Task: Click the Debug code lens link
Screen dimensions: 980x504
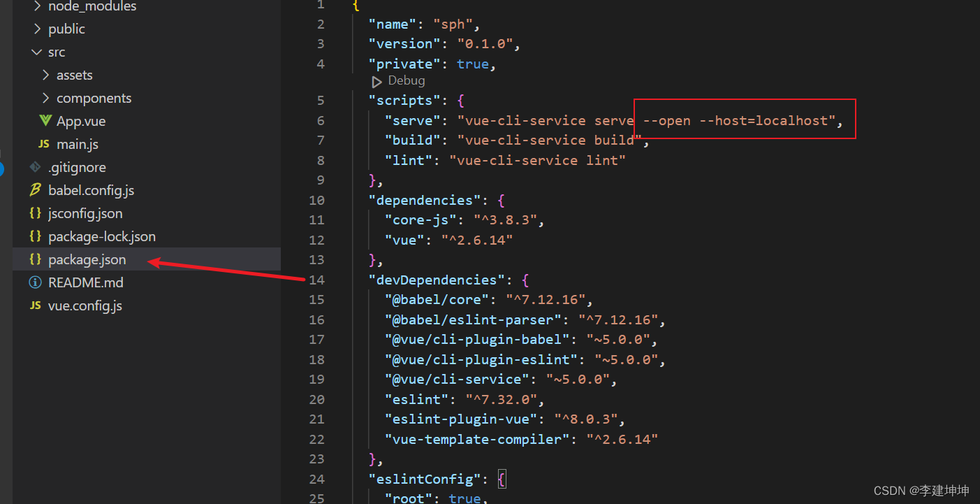Action: pyautogui.click(x=406, y=80)
